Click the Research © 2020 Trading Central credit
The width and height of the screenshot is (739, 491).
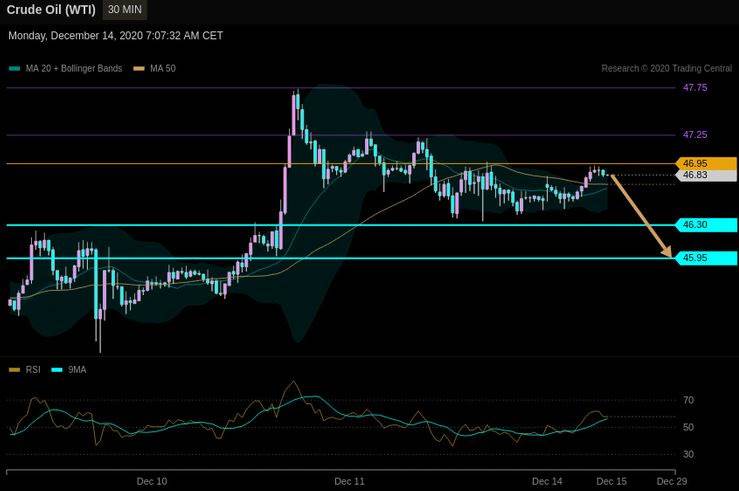(x=666, y=69)
